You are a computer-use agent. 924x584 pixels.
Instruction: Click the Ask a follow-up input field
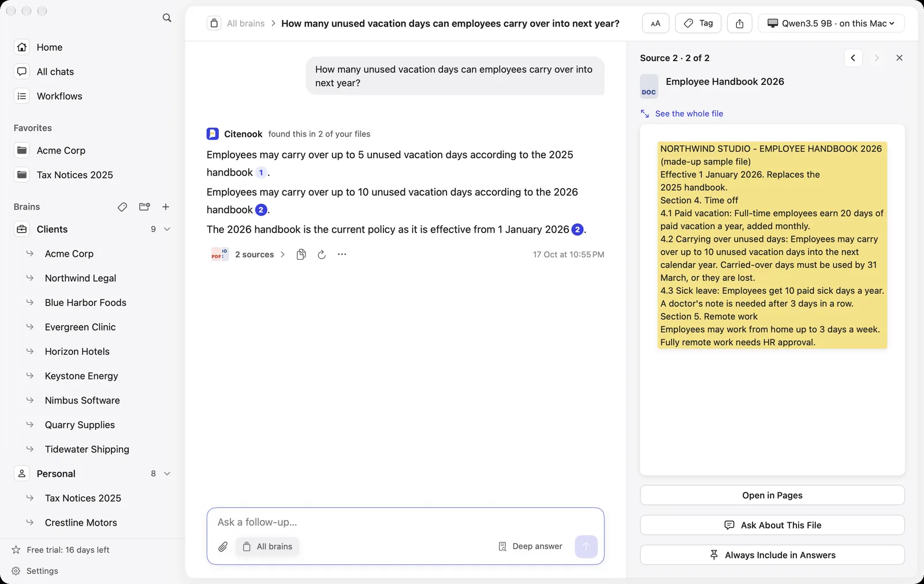[405, 522]
